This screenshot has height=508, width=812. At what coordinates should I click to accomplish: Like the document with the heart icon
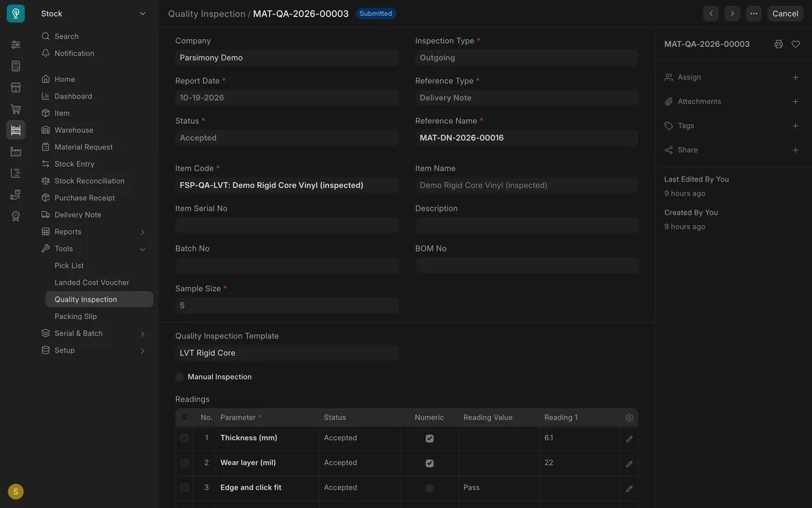pyautogui.click(x=796, y=44)
